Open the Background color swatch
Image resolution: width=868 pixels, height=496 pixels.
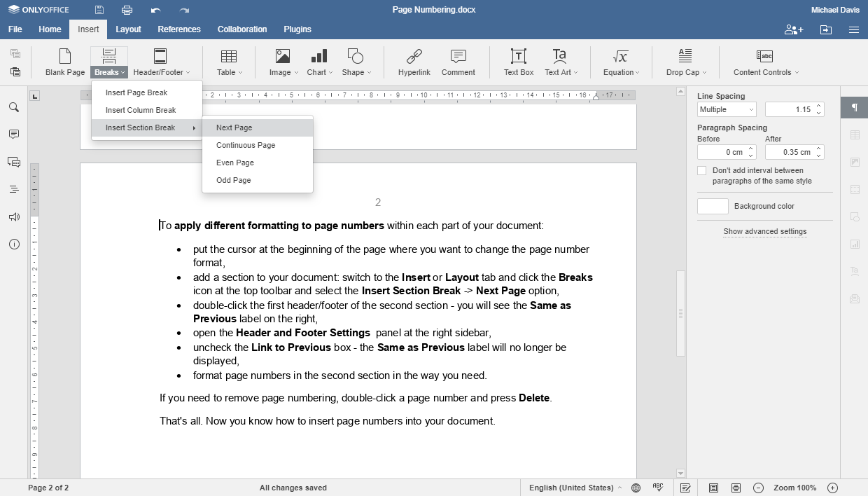(713, 206)
